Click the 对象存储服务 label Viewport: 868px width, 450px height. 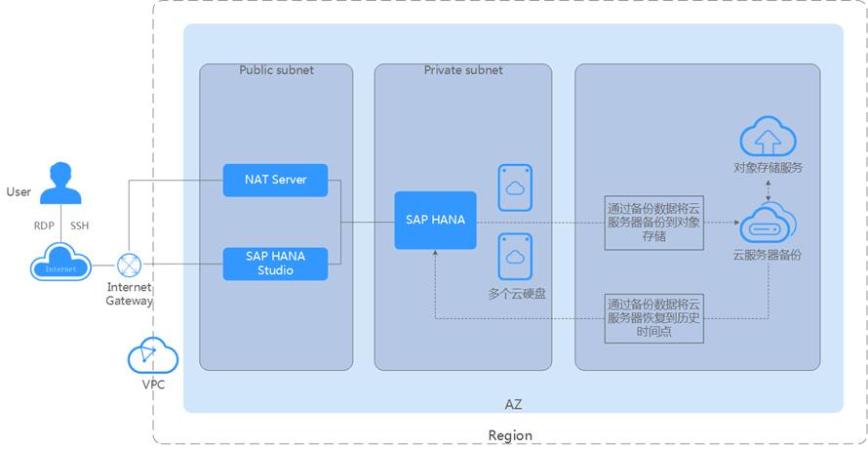point(769,168)
